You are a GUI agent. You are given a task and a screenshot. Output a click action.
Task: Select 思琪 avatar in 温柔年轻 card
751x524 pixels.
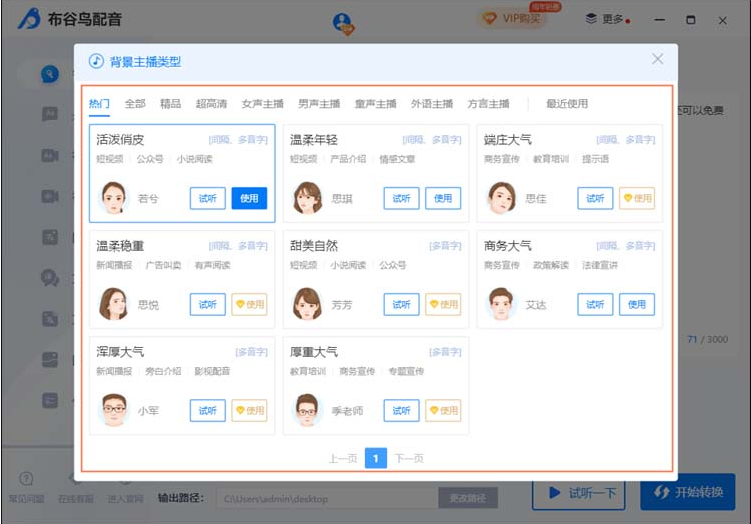pos(307,198)
